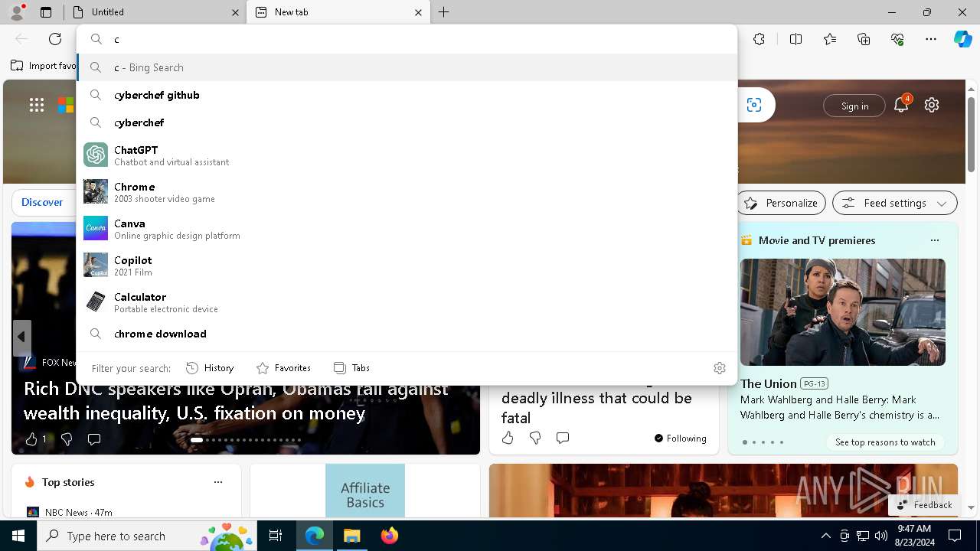Launch Firefox from the taskbar
This screenshot has width=980, height=551.
point(390,536)
